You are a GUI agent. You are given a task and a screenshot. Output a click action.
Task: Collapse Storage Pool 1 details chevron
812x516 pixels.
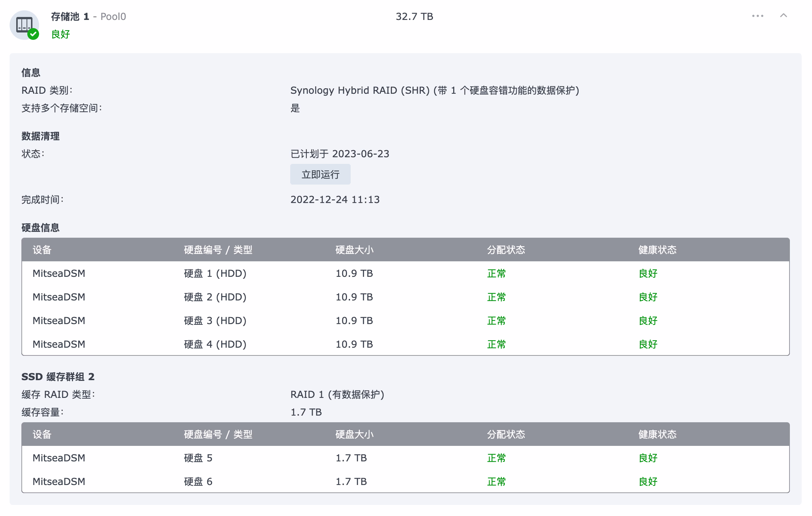(x=784, y=16)
